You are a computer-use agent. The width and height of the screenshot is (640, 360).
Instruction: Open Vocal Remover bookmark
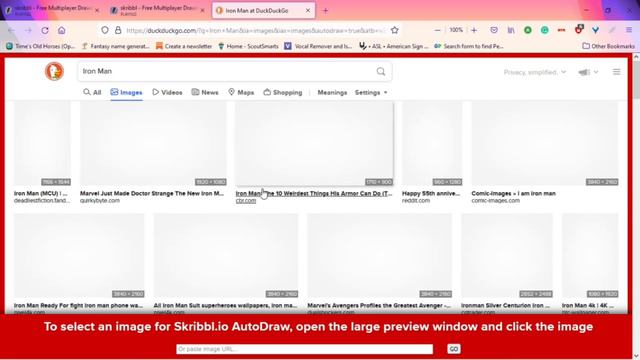[318, 46]
